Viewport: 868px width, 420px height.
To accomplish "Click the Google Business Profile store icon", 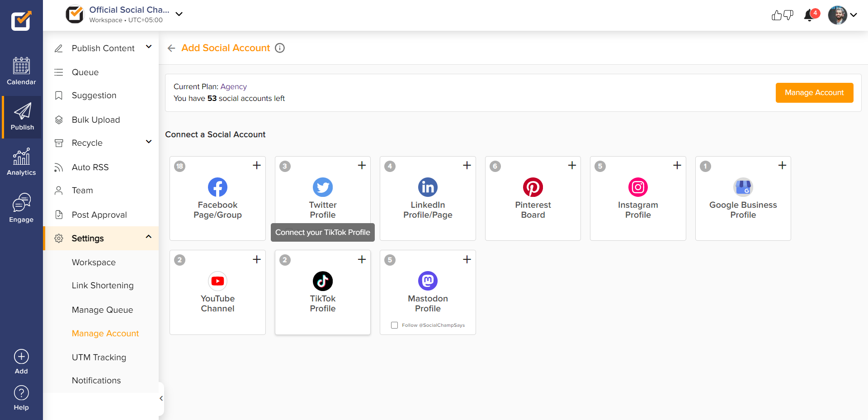I will (743, 187).
